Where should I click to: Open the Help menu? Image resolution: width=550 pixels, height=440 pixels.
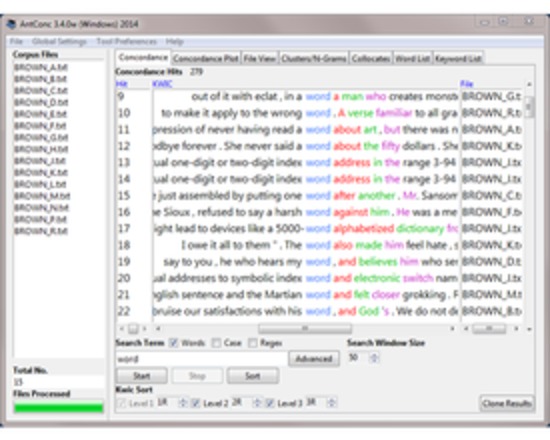click(174, 42)
